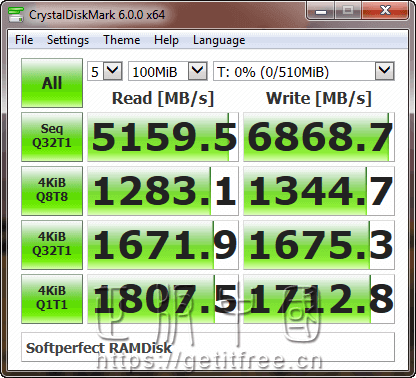Start the Seq Q32T1 test

pos(52,137)
